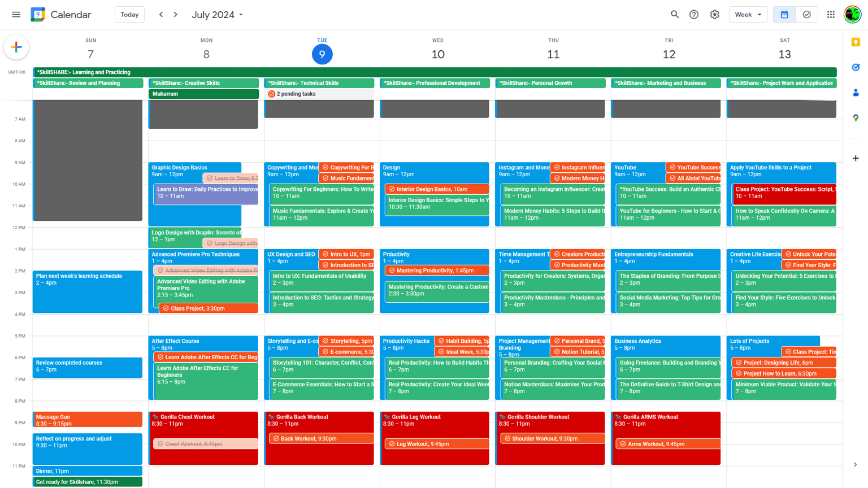
Task: Open Get ready for Skillshare, 11:30pm event
Action: click(88, 482)
